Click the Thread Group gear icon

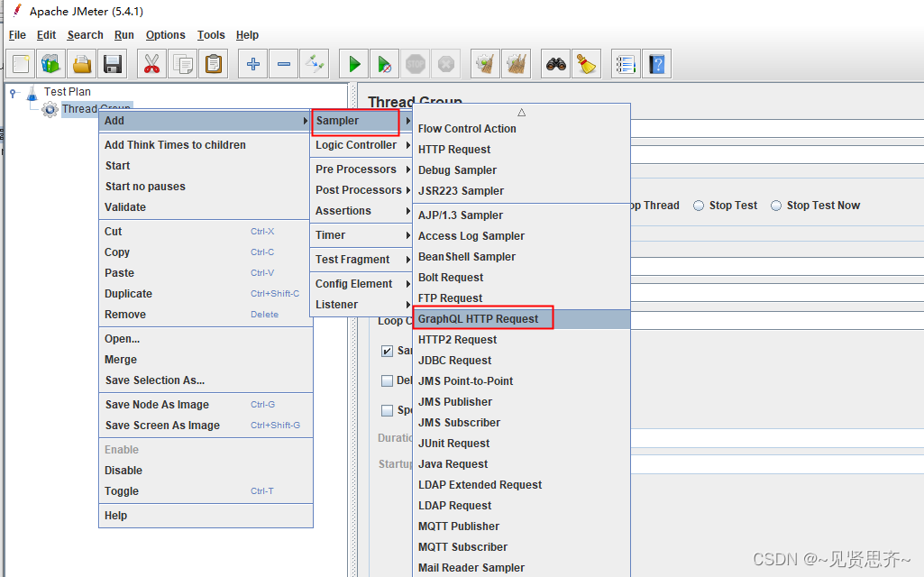pos(50,109)
